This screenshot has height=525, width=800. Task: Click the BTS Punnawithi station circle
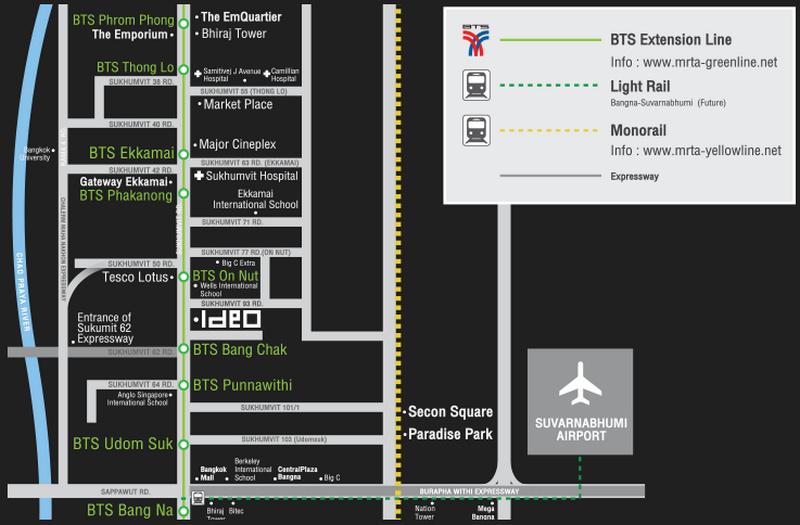[x=184, y=385]
